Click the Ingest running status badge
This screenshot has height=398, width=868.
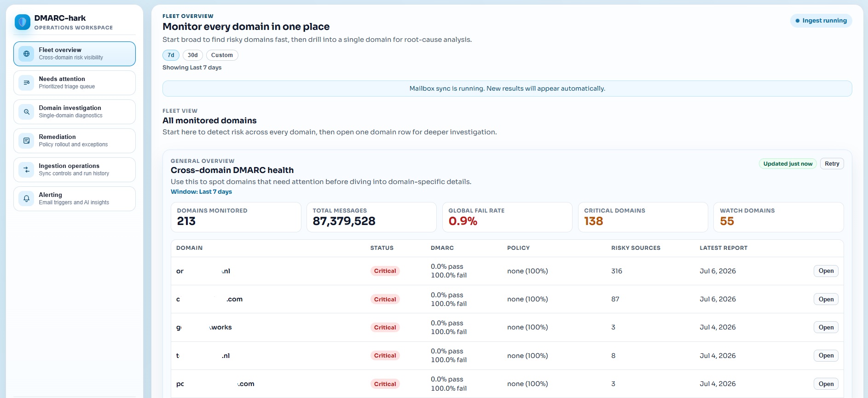coord(821,21)
